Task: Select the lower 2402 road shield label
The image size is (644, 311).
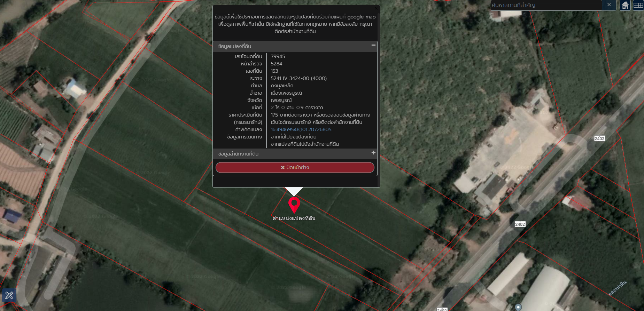Action: (520, 224)
